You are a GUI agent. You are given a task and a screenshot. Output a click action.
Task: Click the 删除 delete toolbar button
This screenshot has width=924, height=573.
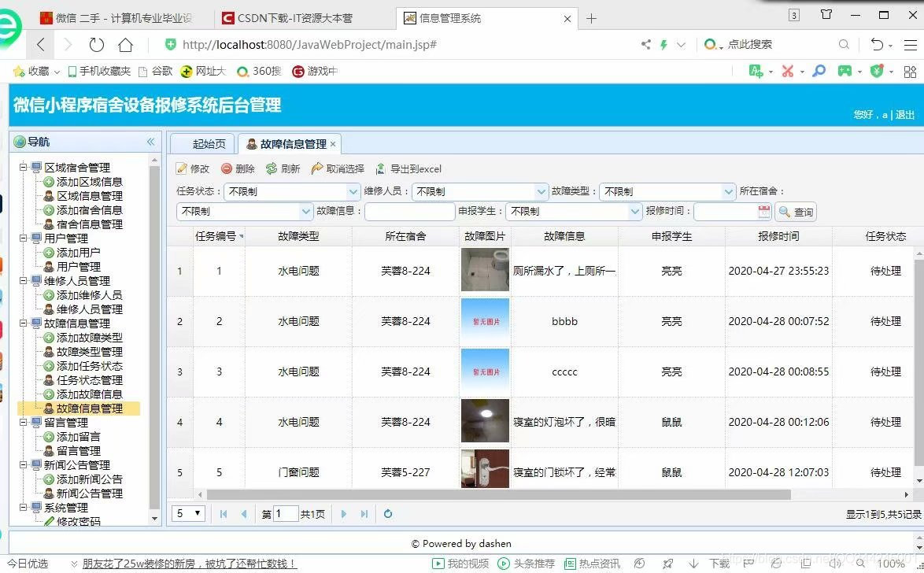[x=238, y=169]
